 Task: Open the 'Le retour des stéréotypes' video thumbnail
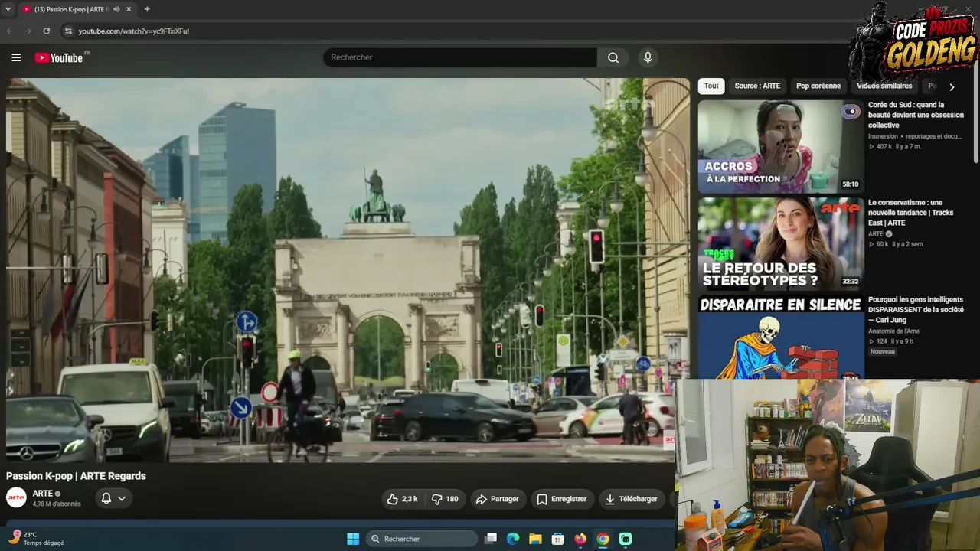tap(780, 244)
